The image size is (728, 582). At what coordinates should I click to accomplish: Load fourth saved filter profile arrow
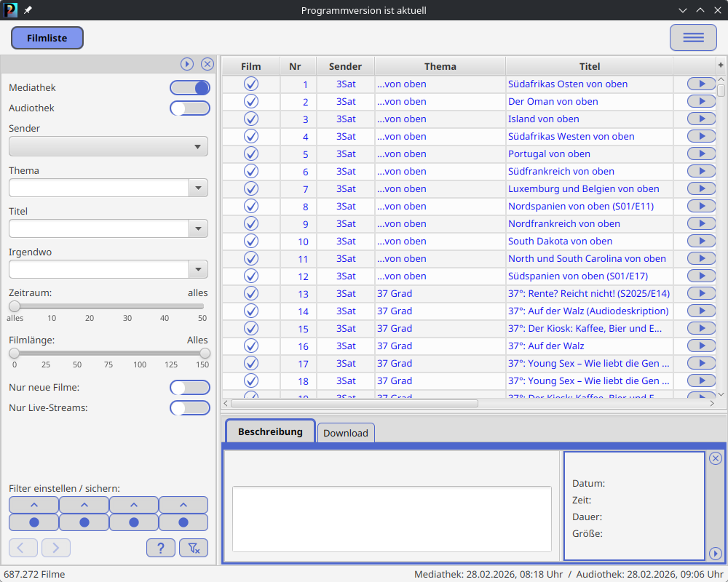[x=183, y=504]
